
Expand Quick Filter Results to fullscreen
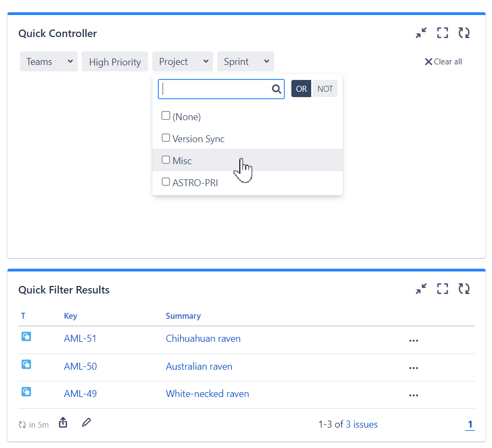point(443,289)
